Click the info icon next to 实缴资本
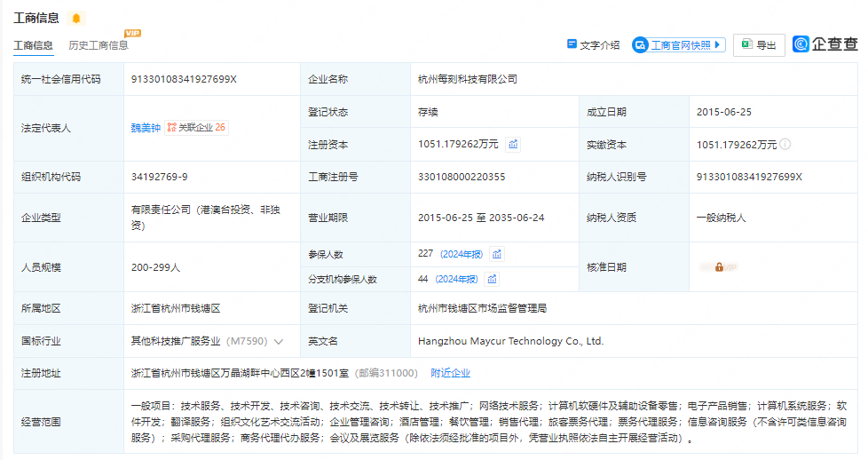 785,144
